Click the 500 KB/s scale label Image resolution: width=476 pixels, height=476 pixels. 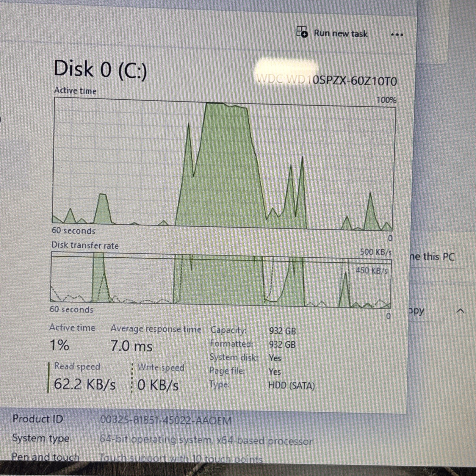tap(376, 252)
